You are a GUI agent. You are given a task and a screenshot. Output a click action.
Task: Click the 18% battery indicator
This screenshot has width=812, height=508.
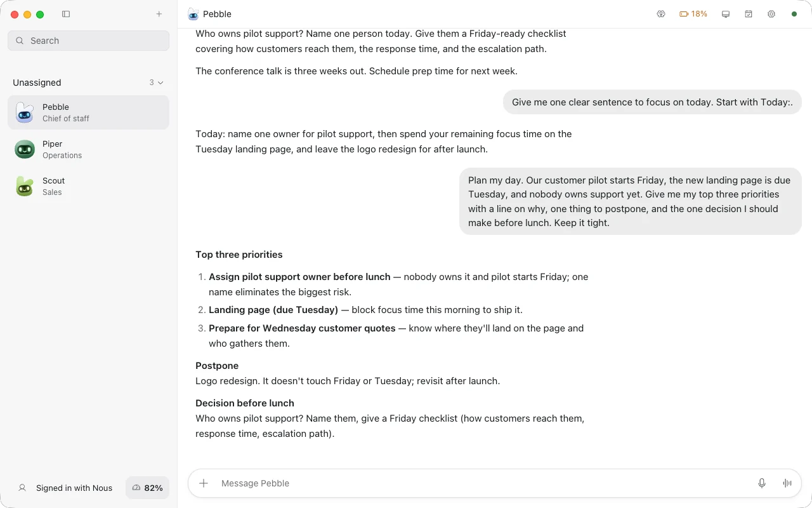click(693, 14)
